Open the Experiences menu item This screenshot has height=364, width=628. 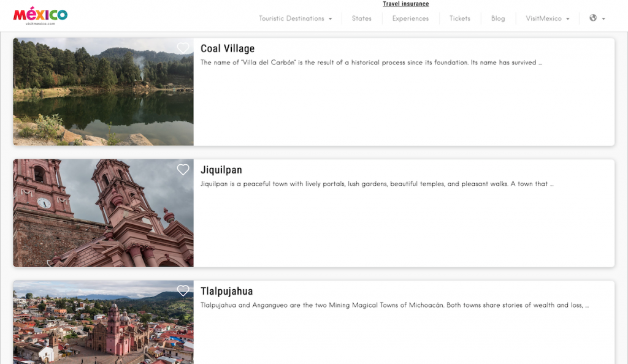point(410,18)
